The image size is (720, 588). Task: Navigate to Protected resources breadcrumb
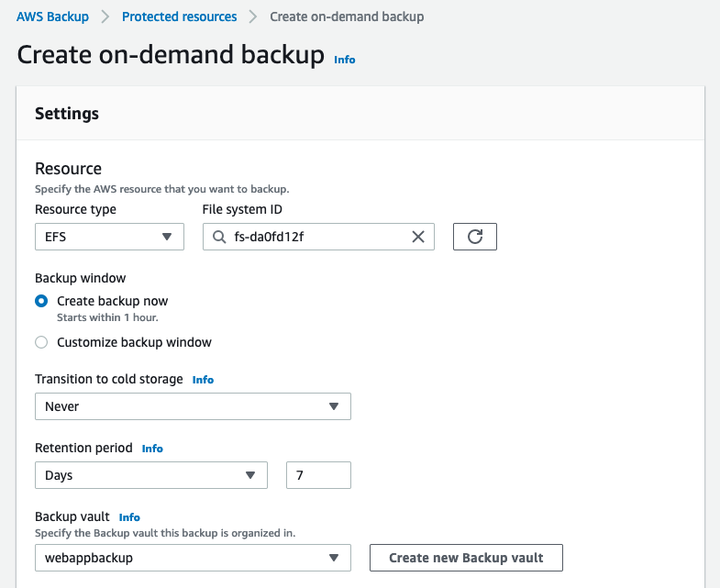179,17
